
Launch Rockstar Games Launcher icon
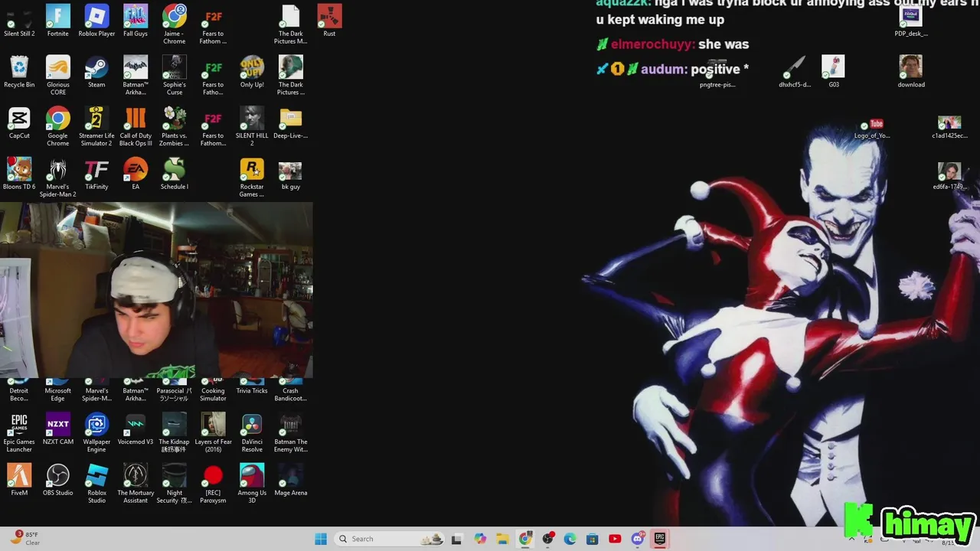point(252,178)
